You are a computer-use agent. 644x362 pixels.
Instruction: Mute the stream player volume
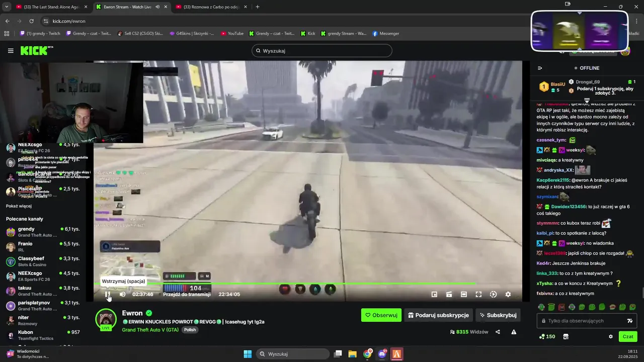pyautogui.click(x=122, y=295)
